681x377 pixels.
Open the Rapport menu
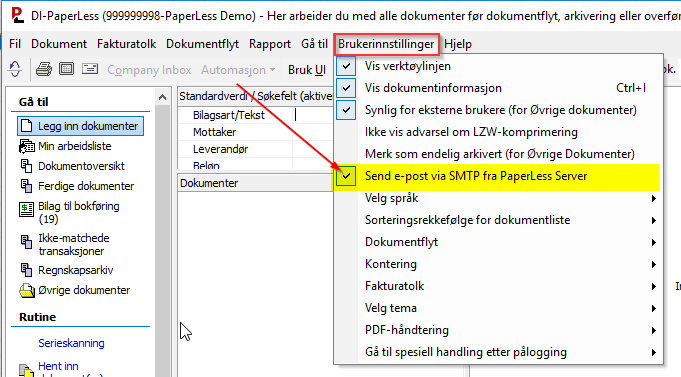pos(270,44)
